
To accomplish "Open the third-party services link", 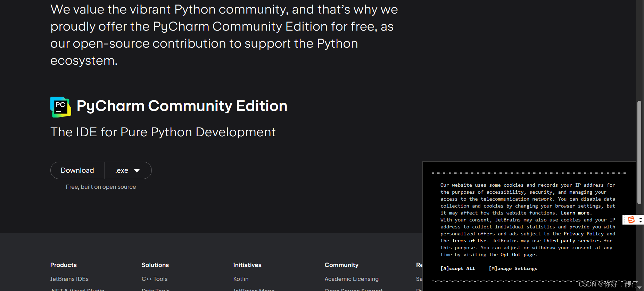I will (x=572, y=241).
